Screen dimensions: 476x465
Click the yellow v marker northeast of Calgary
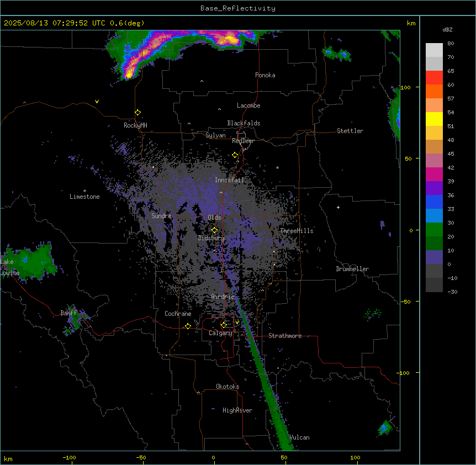pyautogui.click(x=237, y=323)
